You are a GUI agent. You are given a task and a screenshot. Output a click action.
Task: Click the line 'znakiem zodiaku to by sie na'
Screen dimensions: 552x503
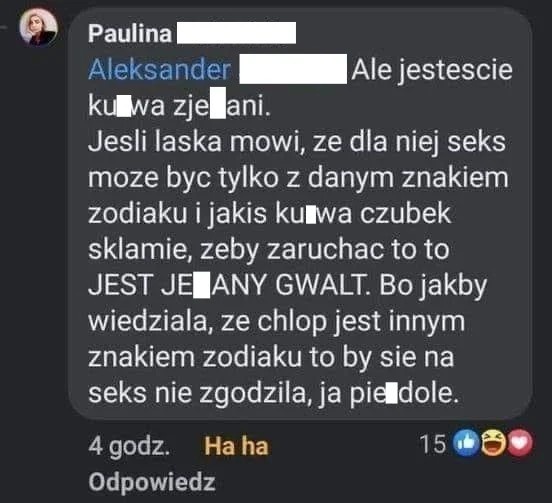(271, 357)
